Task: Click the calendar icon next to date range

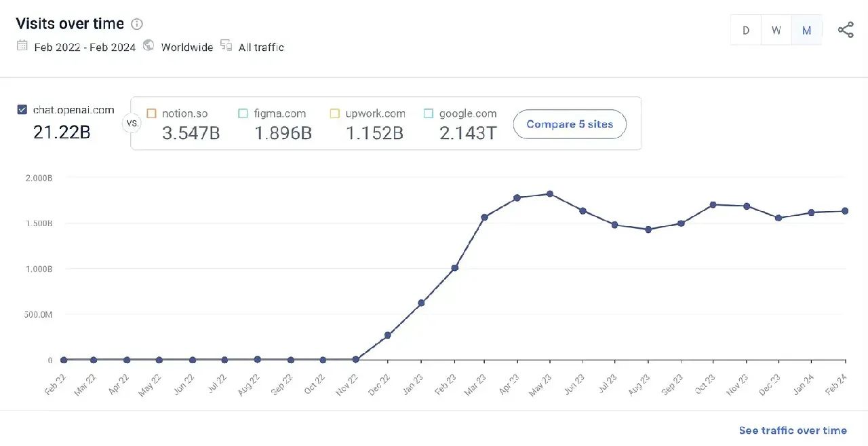Action: coord(22,46)
